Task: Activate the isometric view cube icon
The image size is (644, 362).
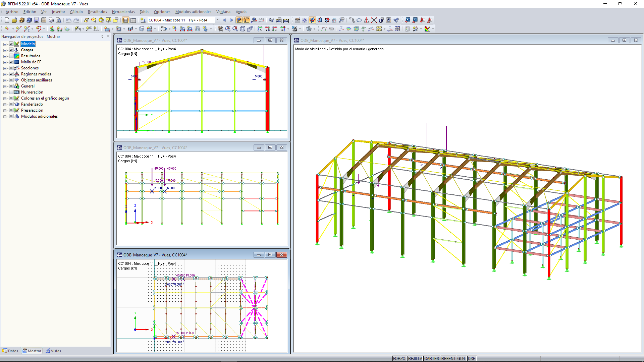Action: [x=243, y=29]
